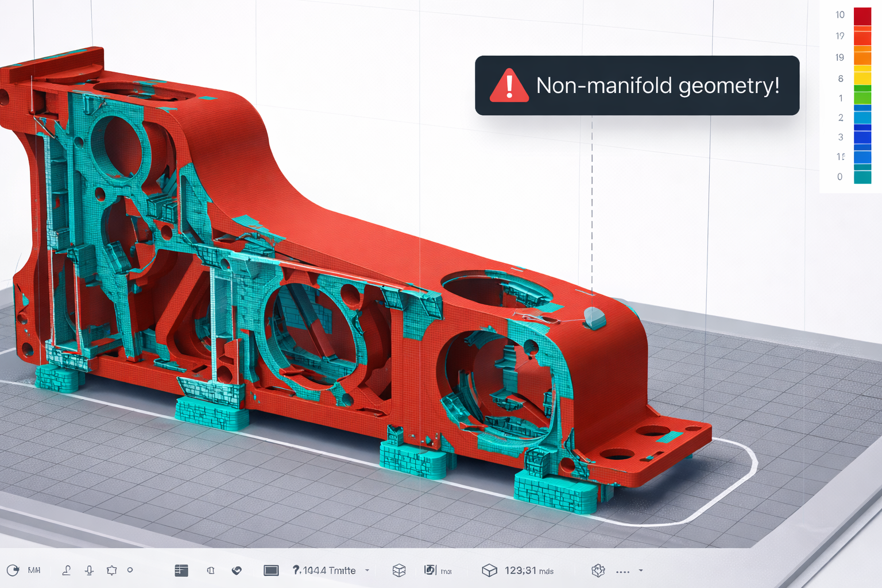Image resolution: width=882 pixels, height=588 pixels.
Task: Select the dark red legend swatch labeled 10
Action: 862,16
